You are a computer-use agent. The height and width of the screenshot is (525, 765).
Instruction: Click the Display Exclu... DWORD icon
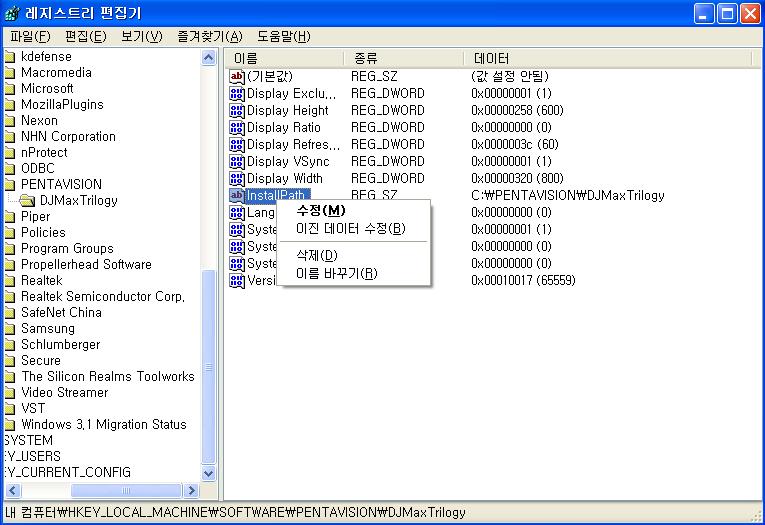click(x=237, y=94)
